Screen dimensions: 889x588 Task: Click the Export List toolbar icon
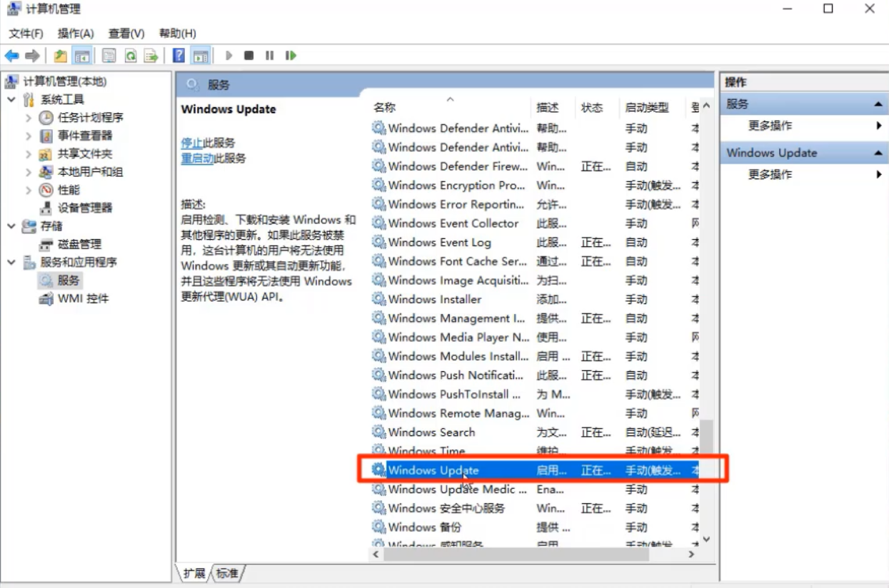click(149, 55)
